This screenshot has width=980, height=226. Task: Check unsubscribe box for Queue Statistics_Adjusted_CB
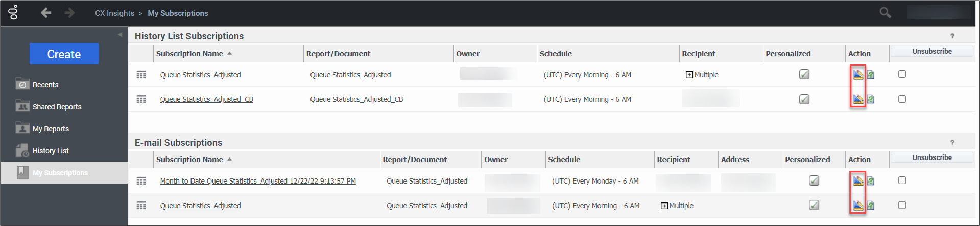[902, 99]
